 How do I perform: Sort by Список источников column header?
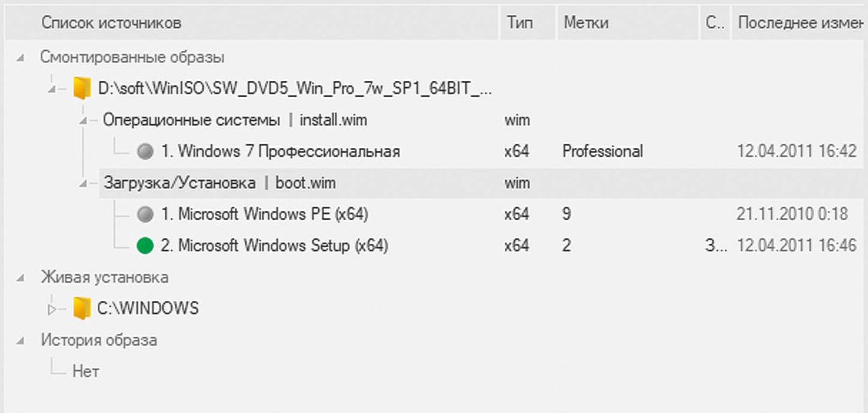click(111, 23)
